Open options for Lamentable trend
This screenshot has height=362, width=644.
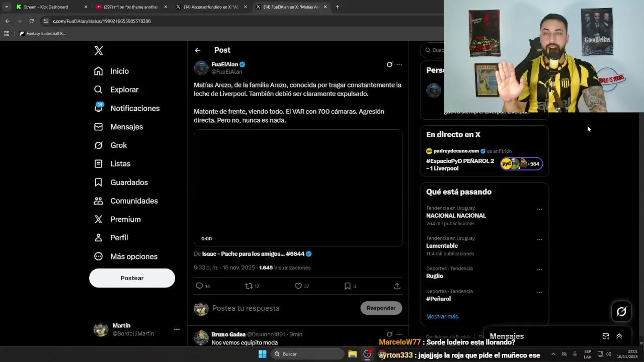pos(539,239)
